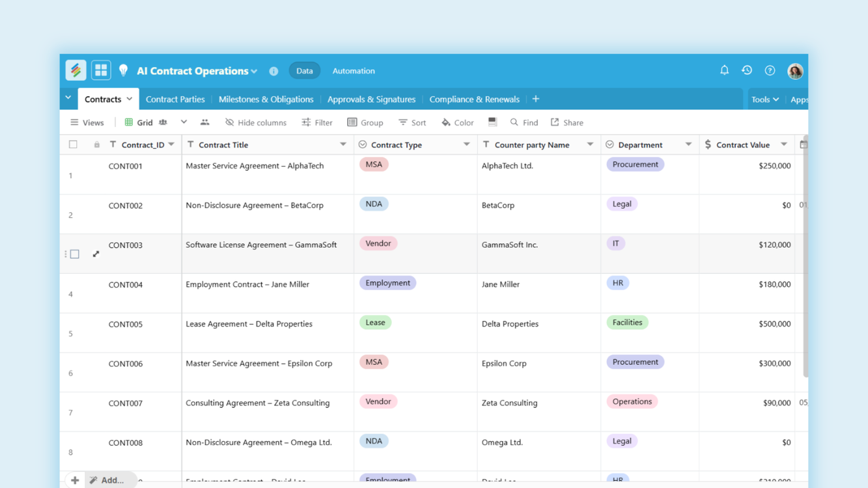Screen dimensions: 868x488
Task: Open the Tools dropdown menu
Action: (764, 98)
